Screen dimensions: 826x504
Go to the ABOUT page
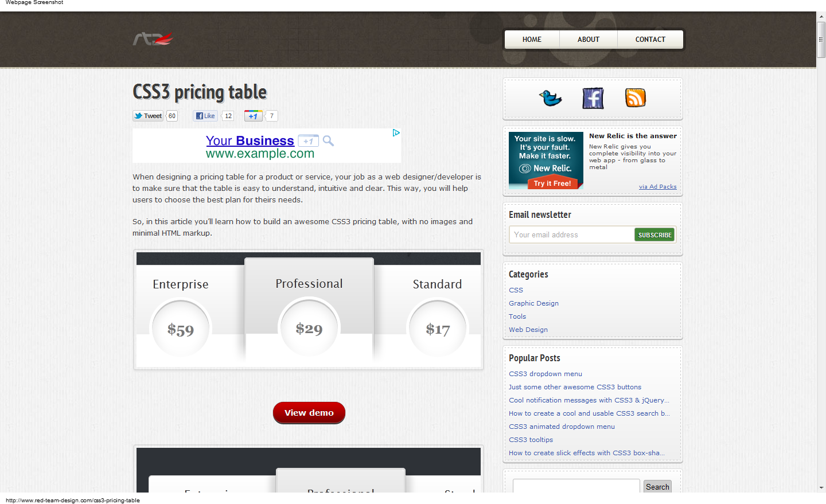[x=588, y=40]
